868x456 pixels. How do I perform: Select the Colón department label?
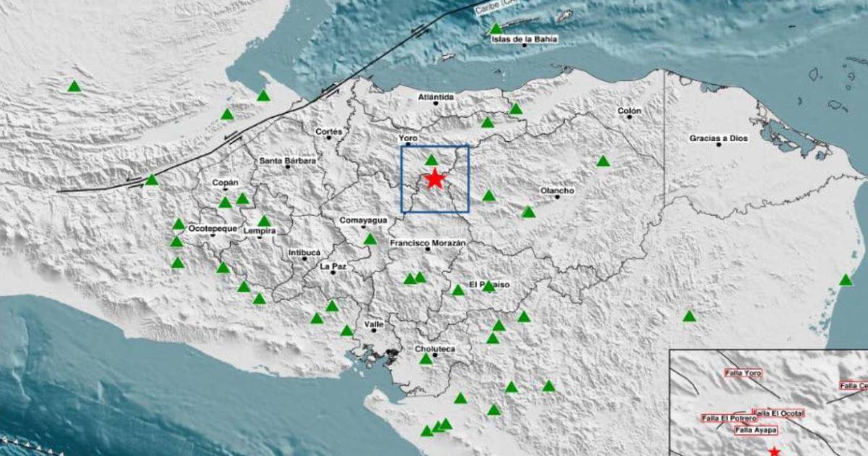point(629,111)
